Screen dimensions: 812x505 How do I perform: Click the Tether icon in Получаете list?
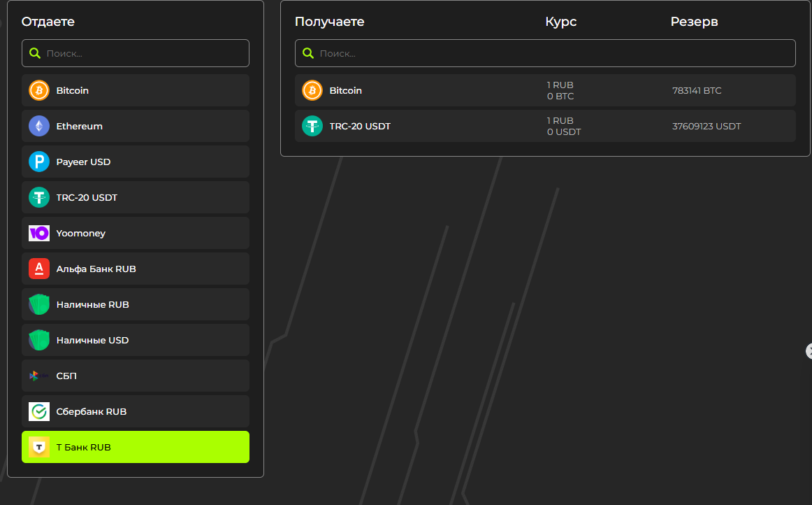[x=312, y=126]
